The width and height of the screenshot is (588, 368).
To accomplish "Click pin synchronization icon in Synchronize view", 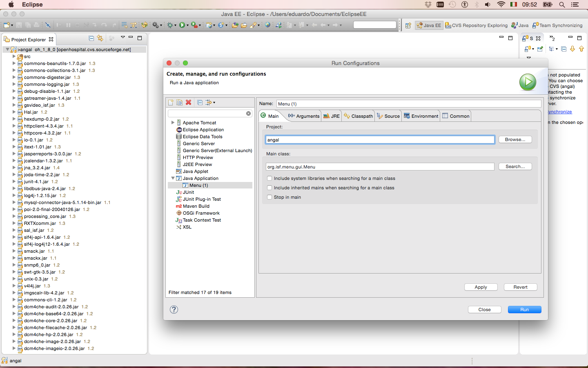I will coord(540,49).
